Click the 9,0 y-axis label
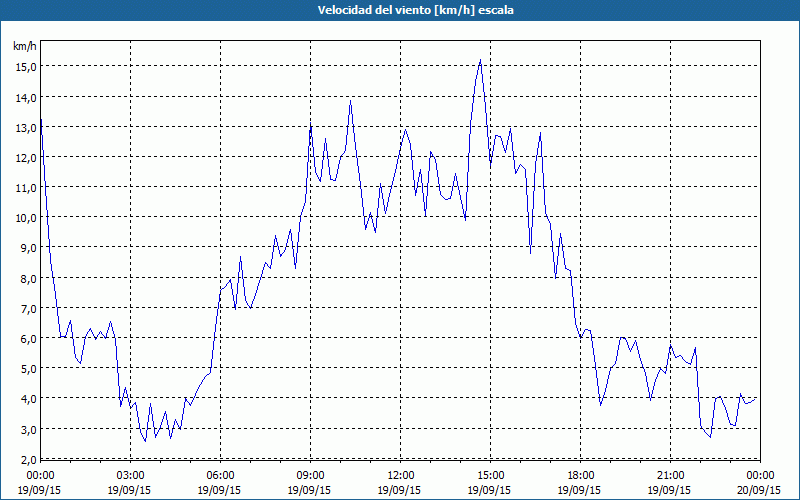The height and width of the screenshot is (500, 800). point(28,248)
